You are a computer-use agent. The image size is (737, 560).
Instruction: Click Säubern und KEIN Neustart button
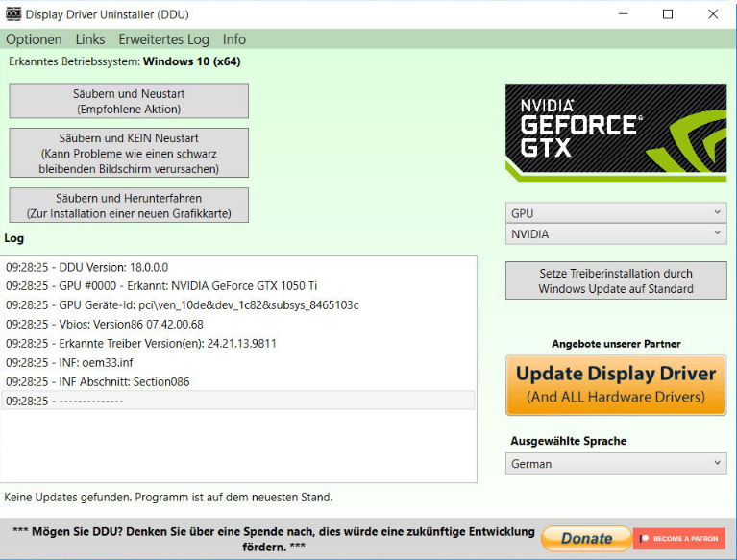point(129,153)
